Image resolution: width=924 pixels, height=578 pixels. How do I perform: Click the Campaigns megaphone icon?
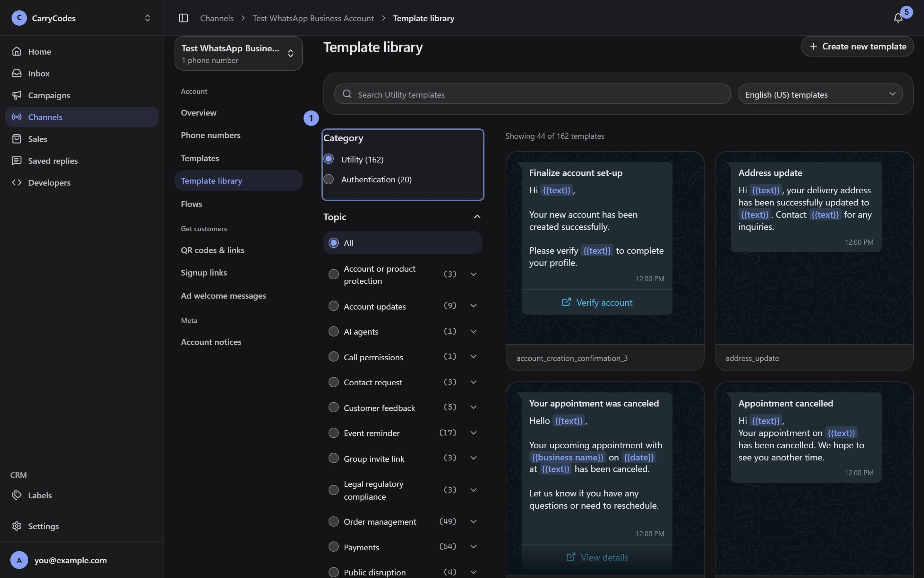pyautogui.click(x=16, y=95)
